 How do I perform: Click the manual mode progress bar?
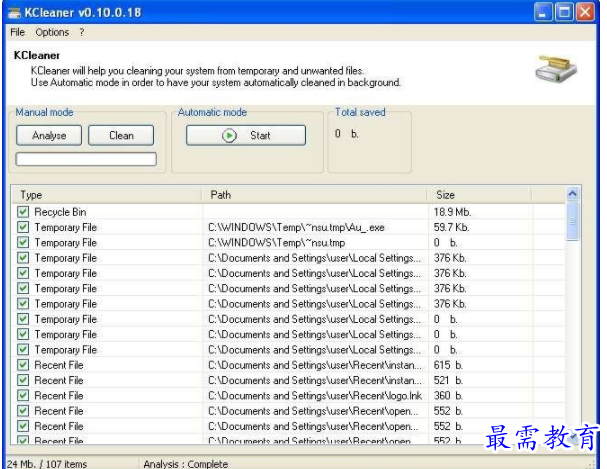(x=86, y=159)
